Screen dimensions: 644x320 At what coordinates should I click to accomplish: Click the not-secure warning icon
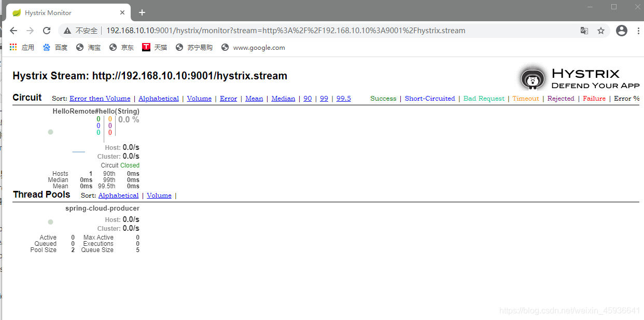pos(67,31)
